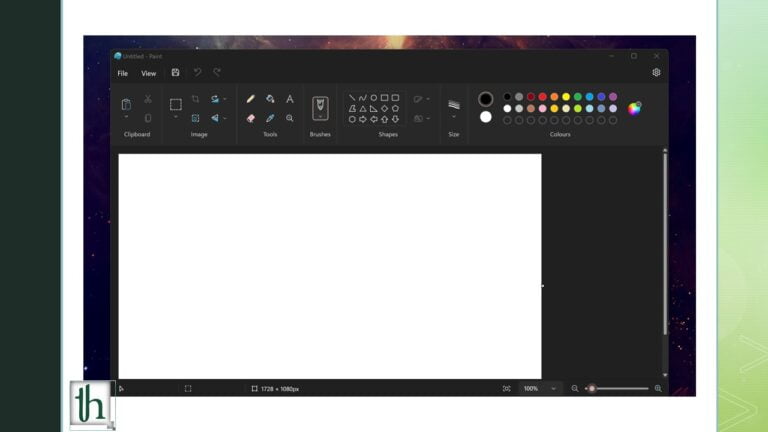
Task: Click the zoom slider handle
Action: 592,388
